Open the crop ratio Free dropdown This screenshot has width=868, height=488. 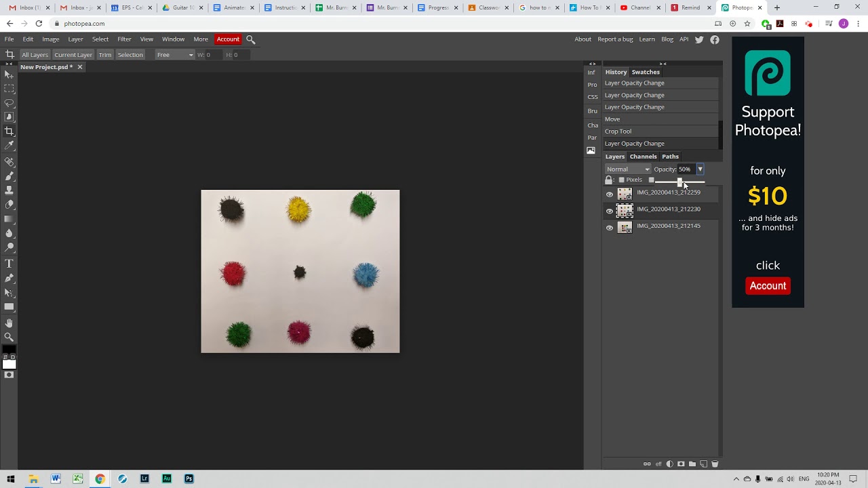coord(175,55)
